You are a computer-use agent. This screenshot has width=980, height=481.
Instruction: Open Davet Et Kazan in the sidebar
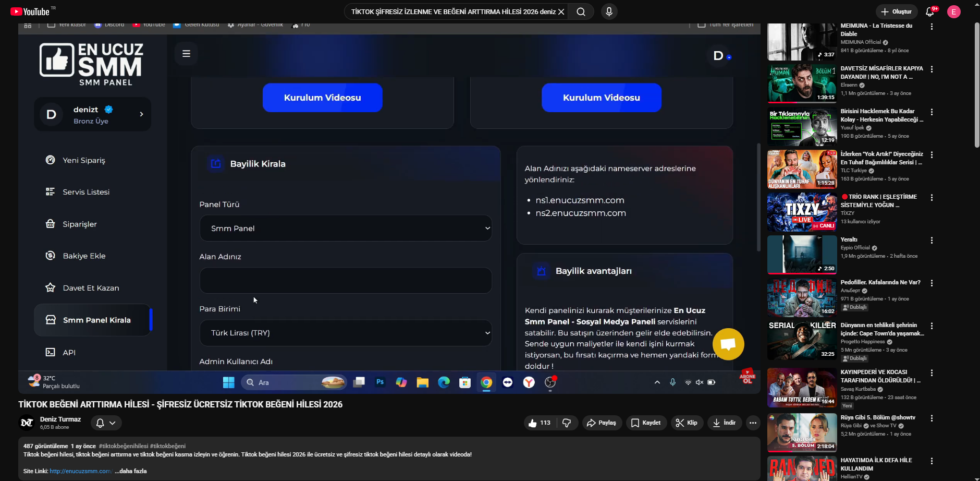point(91,288)
